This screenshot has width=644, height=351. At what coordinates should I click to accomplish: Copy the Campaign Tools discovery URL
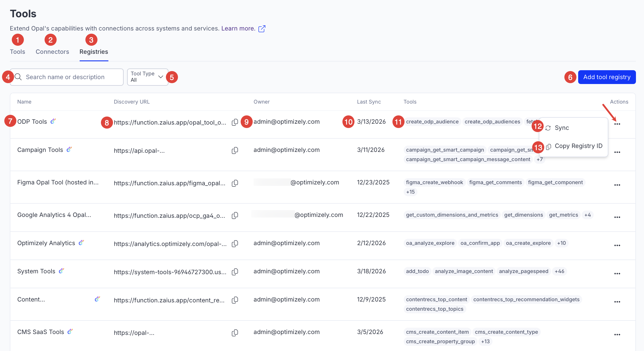235,150
